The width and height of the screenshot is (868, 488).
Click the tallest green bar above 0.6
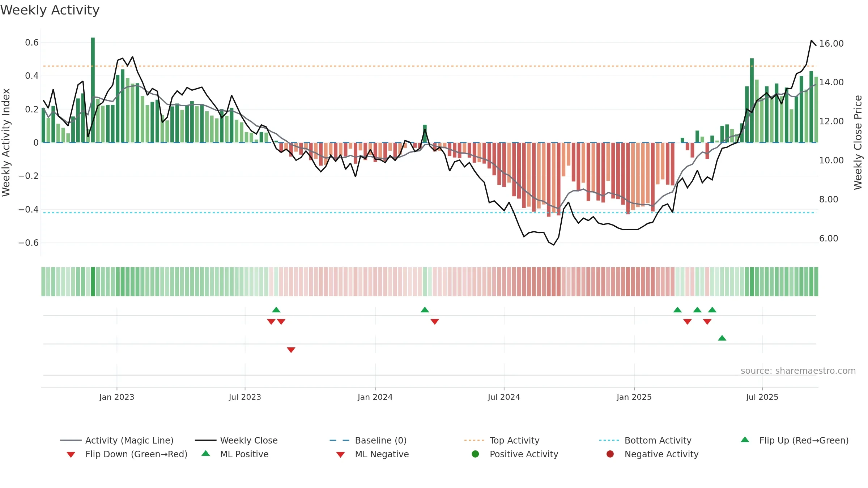click(93, 90)
